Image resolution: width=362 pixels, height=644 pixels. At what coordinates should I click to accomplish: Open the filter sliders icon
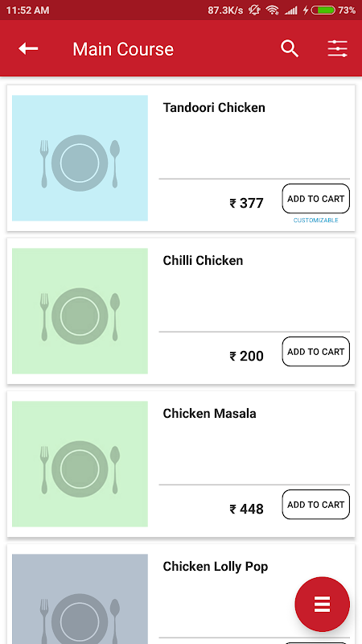[x=337, y=49]
